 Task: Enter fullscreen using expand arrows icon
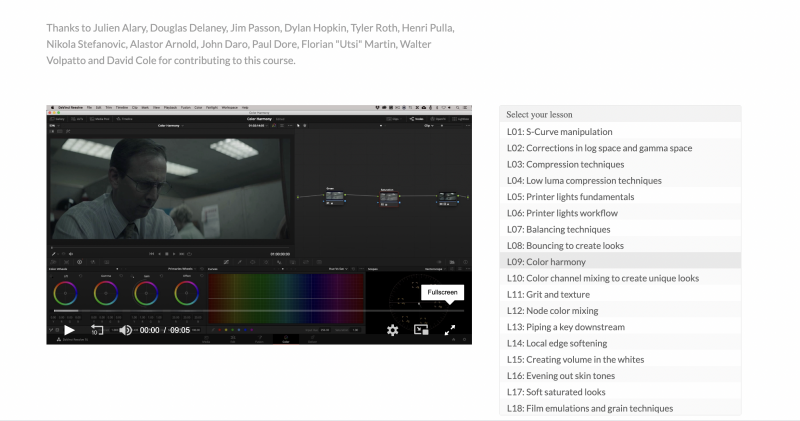pos(449,330)
